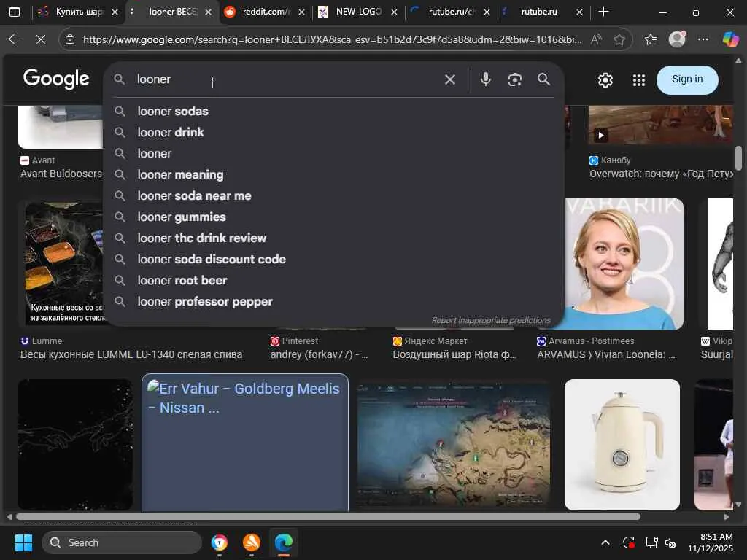Switch to the reddit.com tab
The width and height of the screenshot is (747, 560).
(x=263, y=12)
